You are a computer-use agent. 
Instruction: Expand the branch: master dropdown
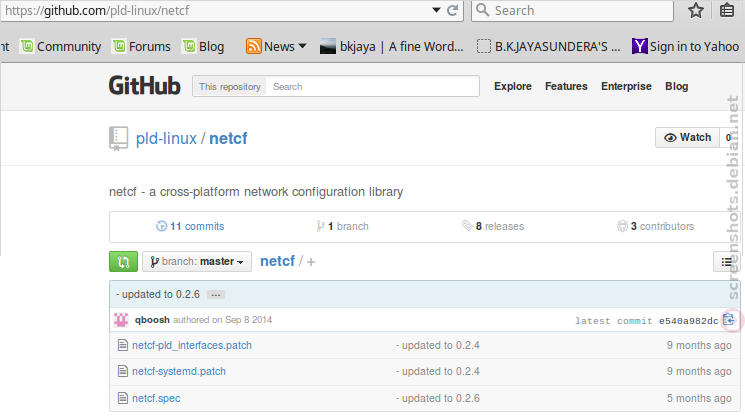(x=197, y=262)
